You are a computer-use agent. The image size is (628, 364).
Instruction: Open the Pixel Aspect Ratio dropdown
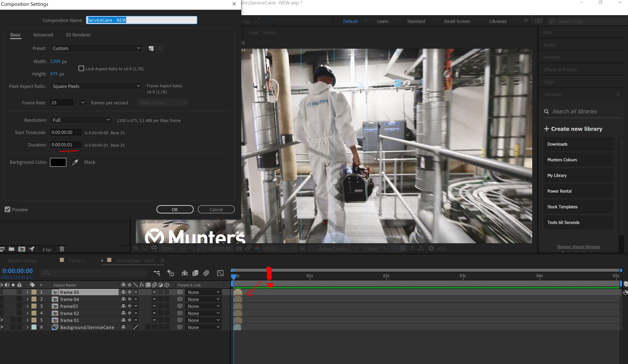tap(96, 86)
